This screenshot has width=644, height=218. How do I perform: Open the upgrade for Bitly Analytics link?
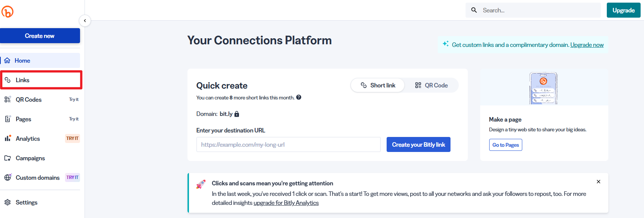tap(286, 203)
